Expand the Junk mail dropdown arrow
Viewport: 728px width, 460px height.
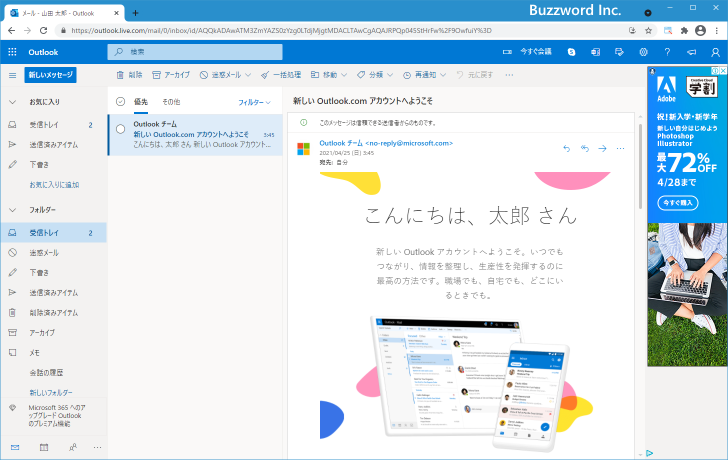[248, 75]
